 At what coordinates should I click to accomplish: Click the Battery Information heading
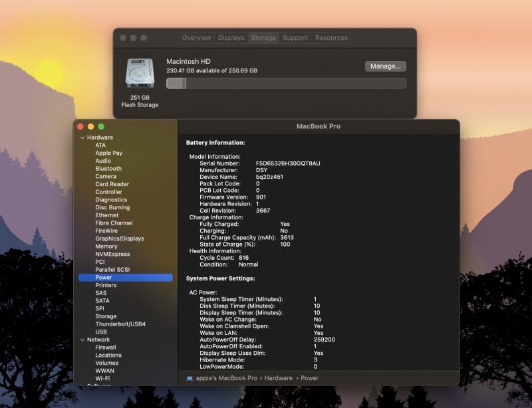215,143
